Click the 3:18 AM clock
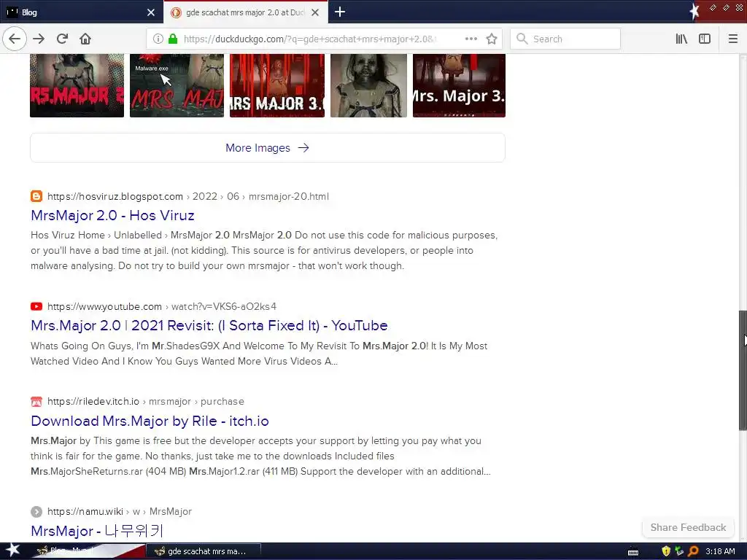 pos(720,551)
